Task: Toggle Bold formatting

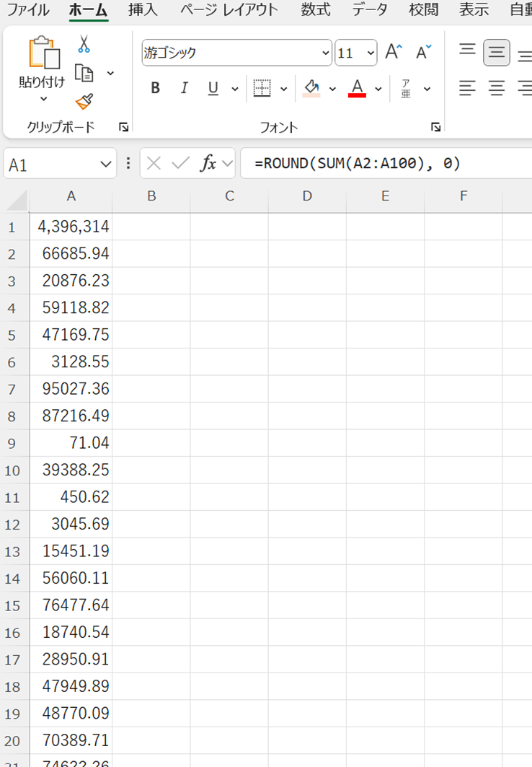Action: click(x=155, y=89)
